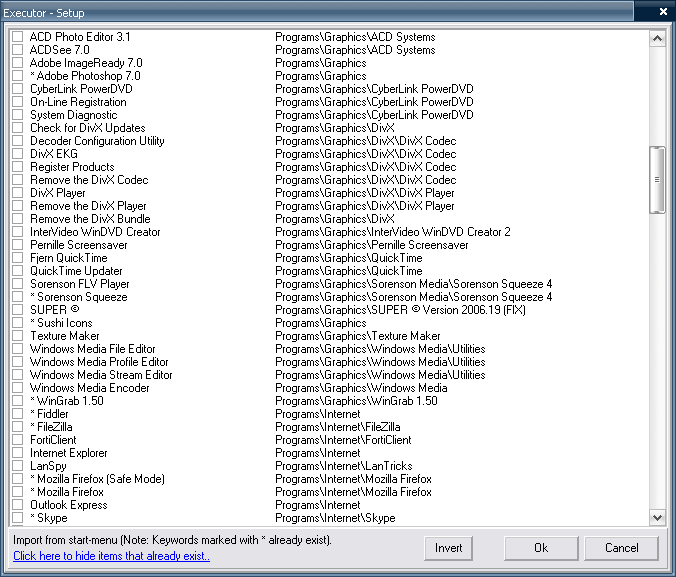Select the On-Line Registration entry
The image size is (676, 577).
tap(78, 102)
